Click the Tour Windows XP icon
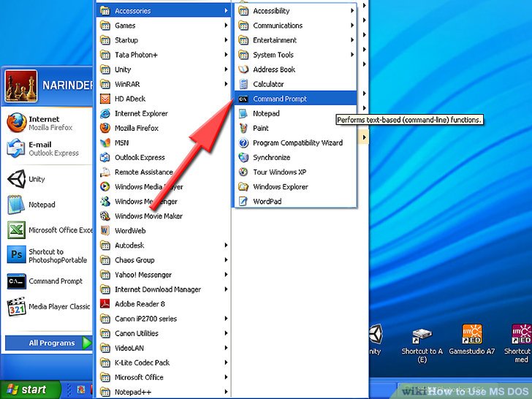This screenshot has width=532, height=399. (x=243, y=172)
